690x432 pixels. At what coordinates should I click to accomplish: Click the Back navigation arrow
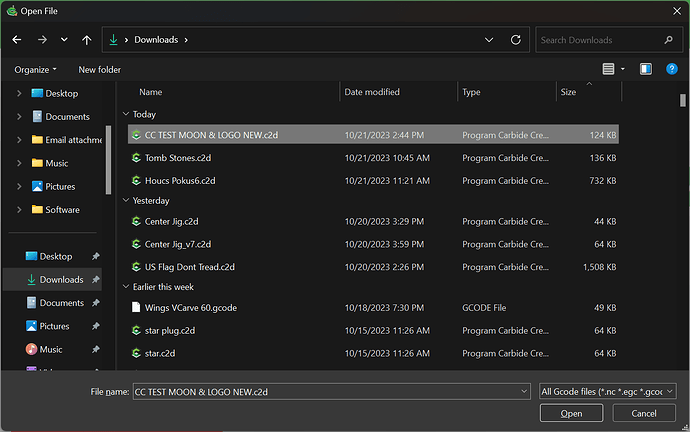point(17,40)
